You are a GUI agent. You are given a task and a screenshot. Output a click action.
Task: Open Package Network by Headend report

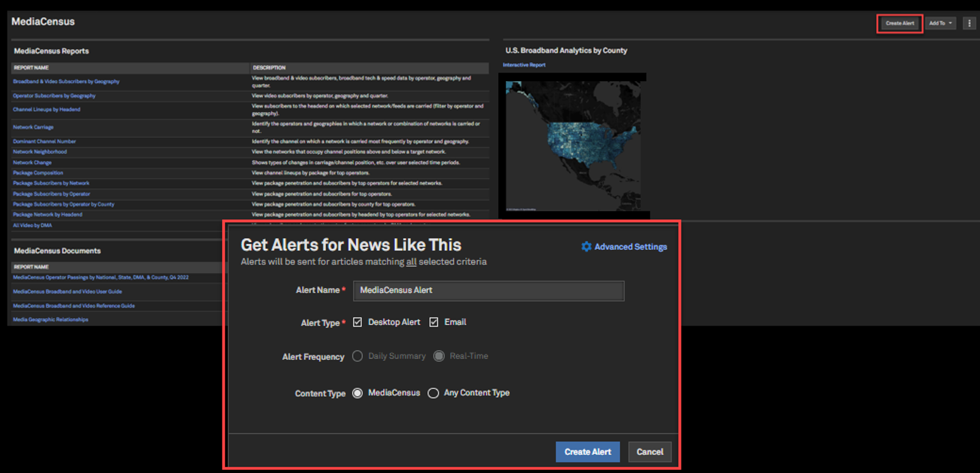tap(48, 215)
